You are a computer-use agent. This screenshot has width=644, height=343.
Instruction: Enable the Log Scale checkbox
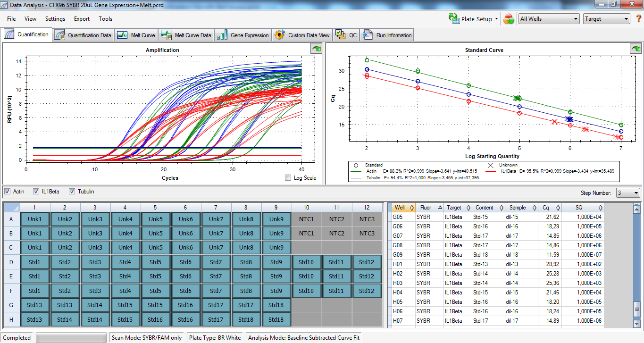point(288,178)
